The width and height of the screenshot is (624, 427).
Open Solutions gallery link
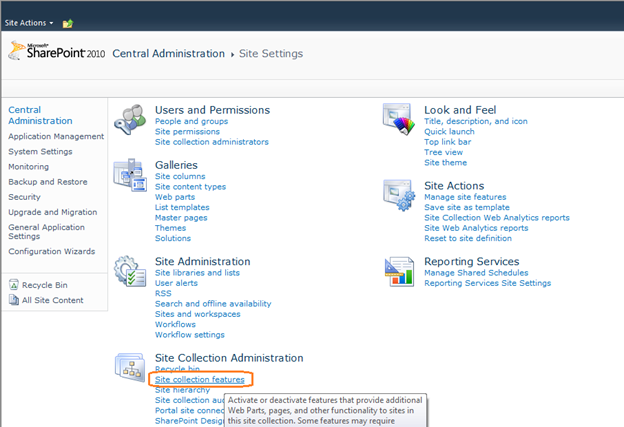[x=173, y=238]
